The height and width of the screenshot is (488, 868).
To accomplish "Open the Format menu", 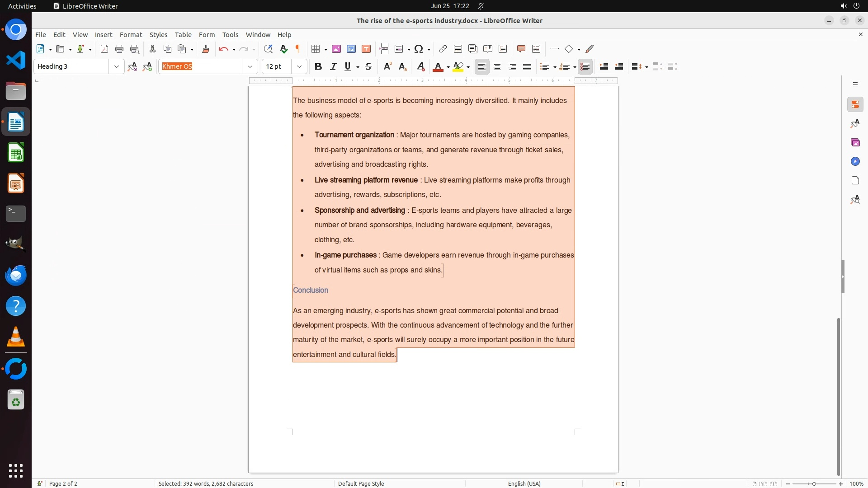I will [x=131, y=35].
